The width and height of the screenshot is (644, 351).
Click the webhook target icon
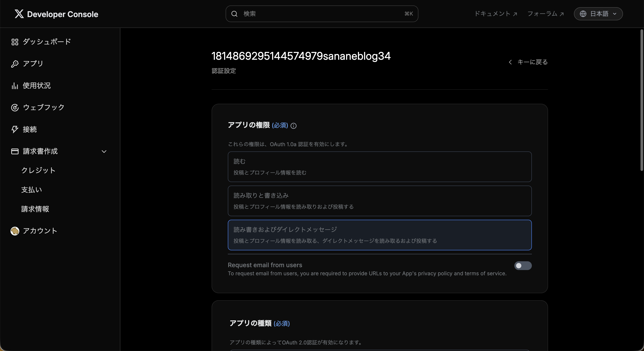(15, 108)
